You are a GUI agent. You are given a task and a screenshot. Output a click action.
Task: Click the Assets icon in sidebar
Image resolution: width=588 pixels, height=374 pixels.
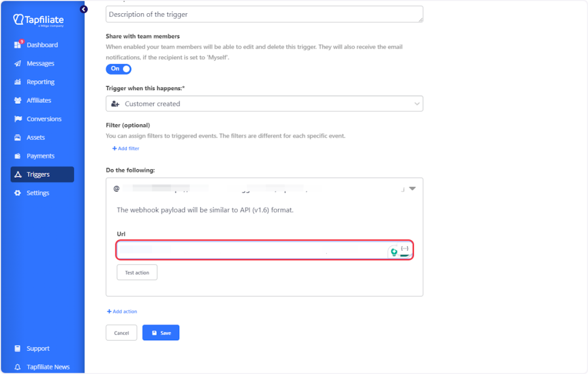point(17,138)
